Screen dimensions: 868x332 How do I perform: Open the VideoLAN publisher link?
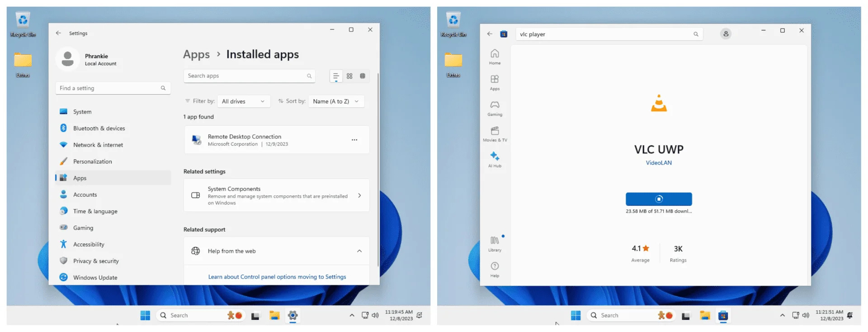(x=659, y=163)
